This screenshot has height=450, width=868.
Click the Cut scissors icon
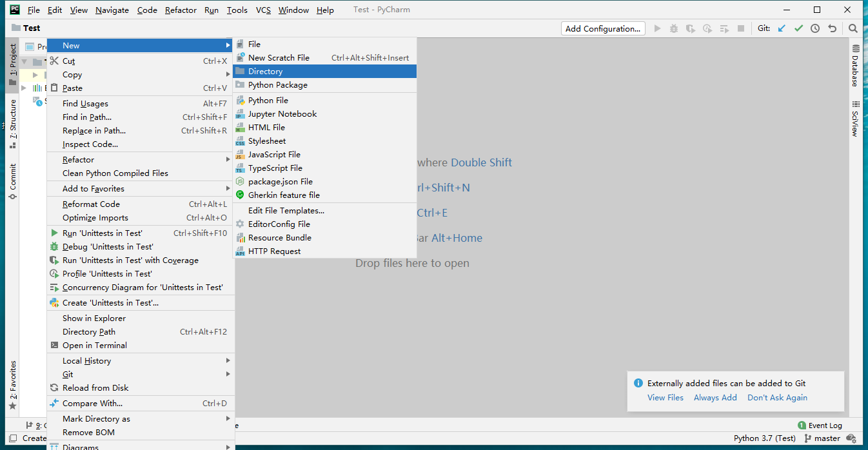54,61
